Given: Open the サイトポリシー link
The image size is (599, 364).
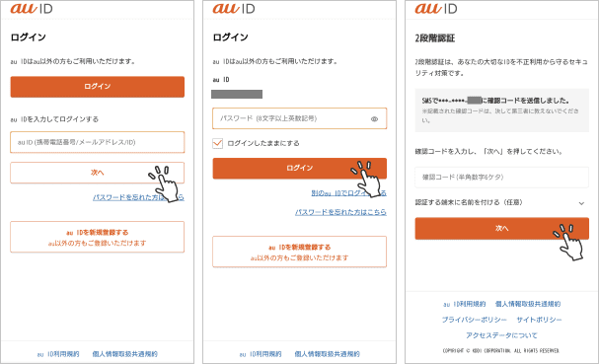Looking at the screenshot, I should [539, 320].
